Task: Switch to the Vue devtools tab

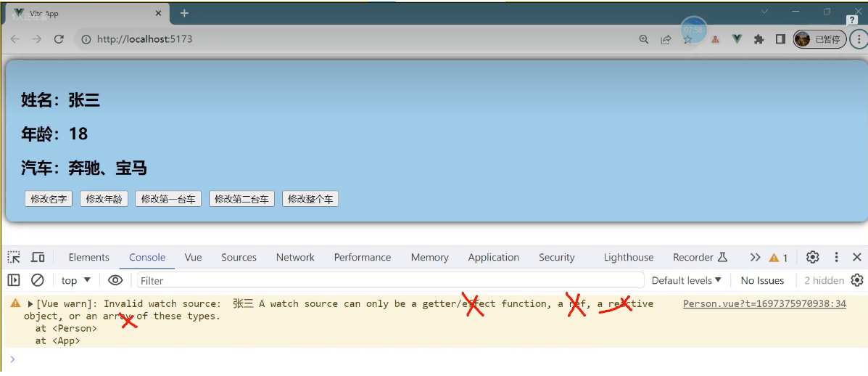Action: click(193, 258)
